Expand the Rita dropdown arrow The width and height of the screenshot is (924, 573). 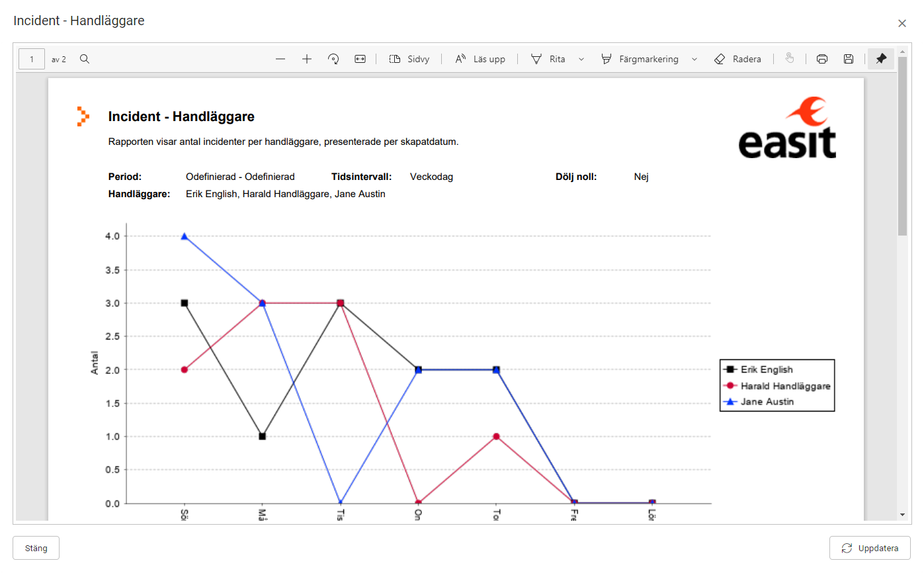click(x=581, y=59)
